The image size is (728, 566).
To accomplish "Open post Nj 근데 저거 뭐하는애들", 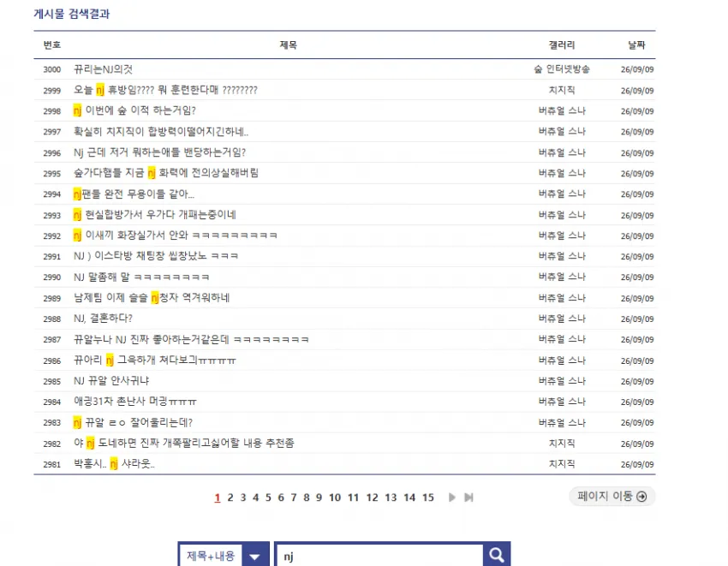I will coord(159,152).
